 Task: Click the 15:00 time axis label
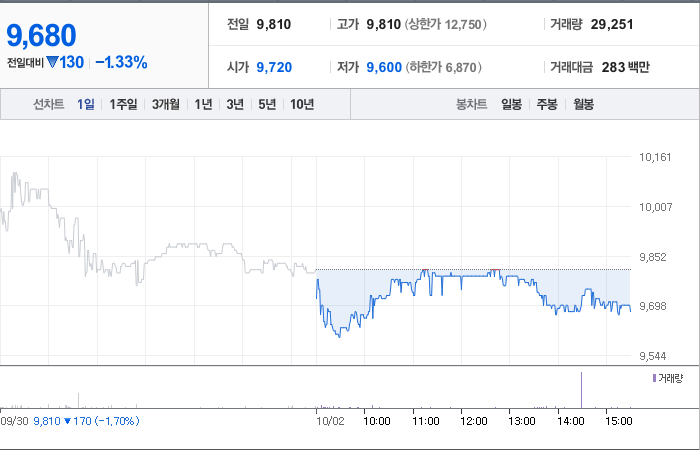(x=619, y=421)
